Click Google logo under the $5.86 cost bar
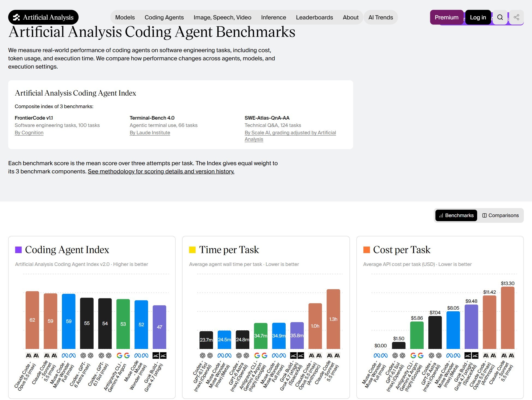 417,355
